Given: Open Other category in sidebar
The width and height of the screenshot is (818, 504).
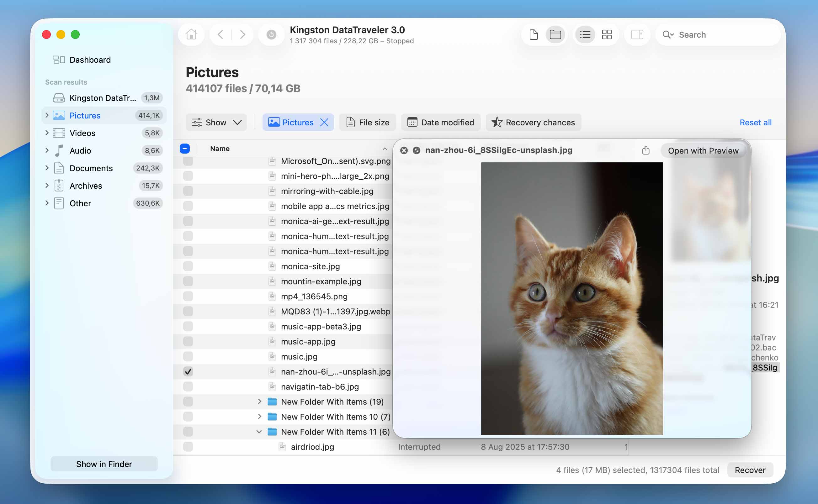Looking at the screenshot, I should click(x=104, y=203).
